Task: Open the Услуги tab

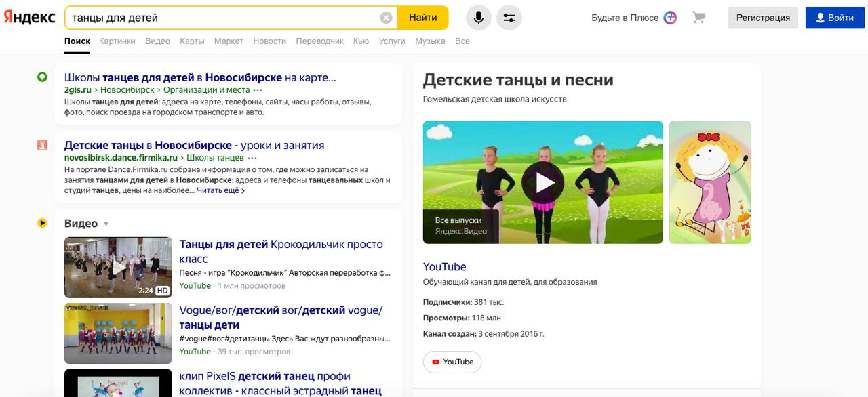Action: [x=392, y=41]
